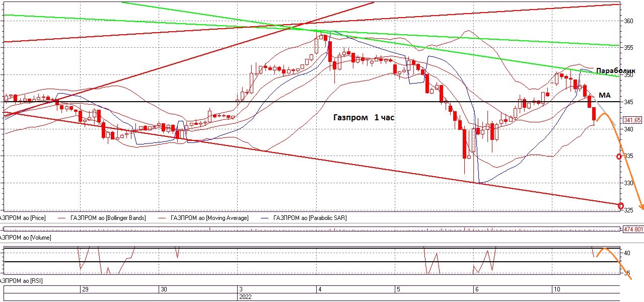
Task: Select the 2022 year label
Action: [245, 297]
